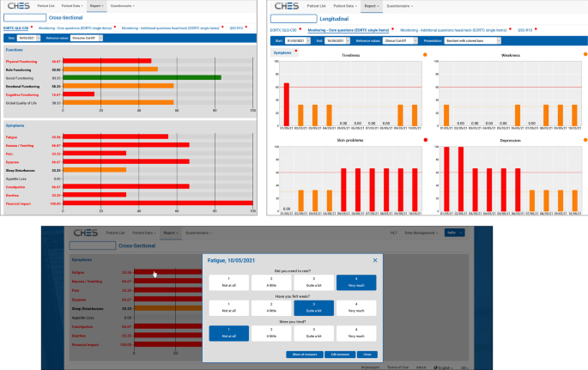Select 'Not at all' for 'Have you felt weak?'
Image resolution: width=588 pixels, height=370 pixels.
click(x=228, y=308)
